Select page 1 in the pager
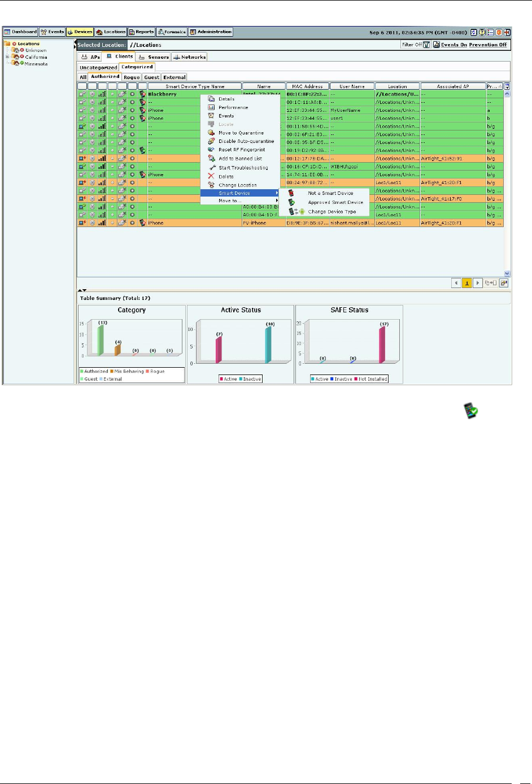The image size is (532, 784). tap(467, 283)
